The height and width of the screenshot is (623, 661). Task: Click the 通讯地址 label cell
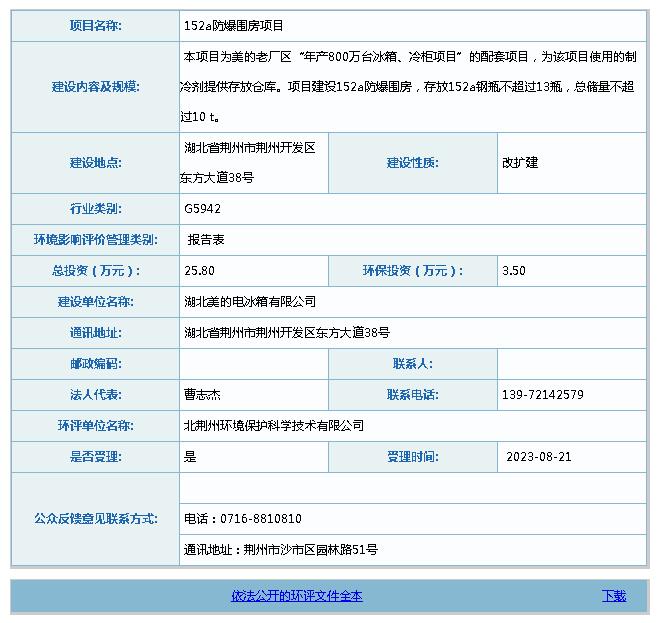(96, 333)
